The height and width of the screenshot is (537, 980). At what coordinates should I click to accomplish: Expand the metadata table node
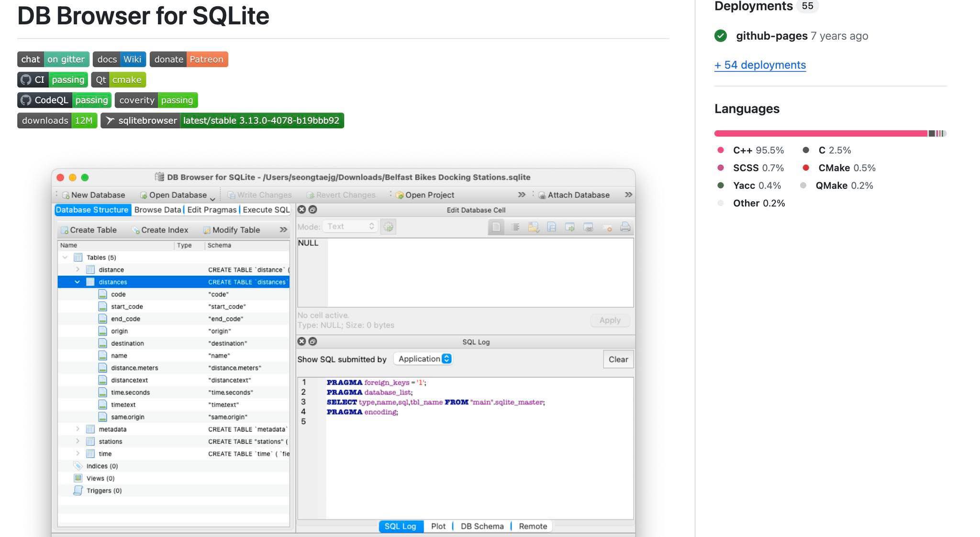point(78,429)
